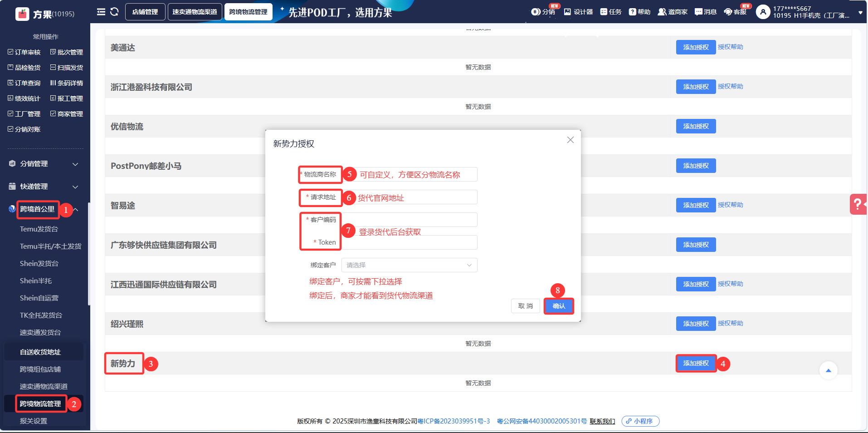Image resolution: width=868 pixels, height=433 pixels.
Task: Open the 订单查询 shortcut
Action: pyautogui.click(x=24, y=83)
